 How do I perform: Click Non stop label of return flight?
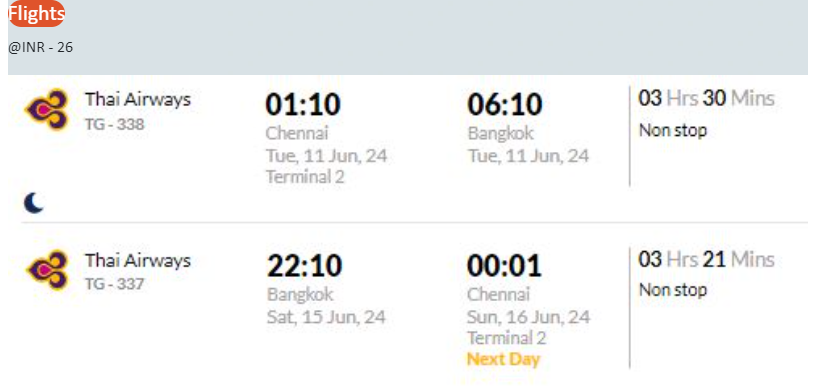pyautogui.click(x=673, y=290)
